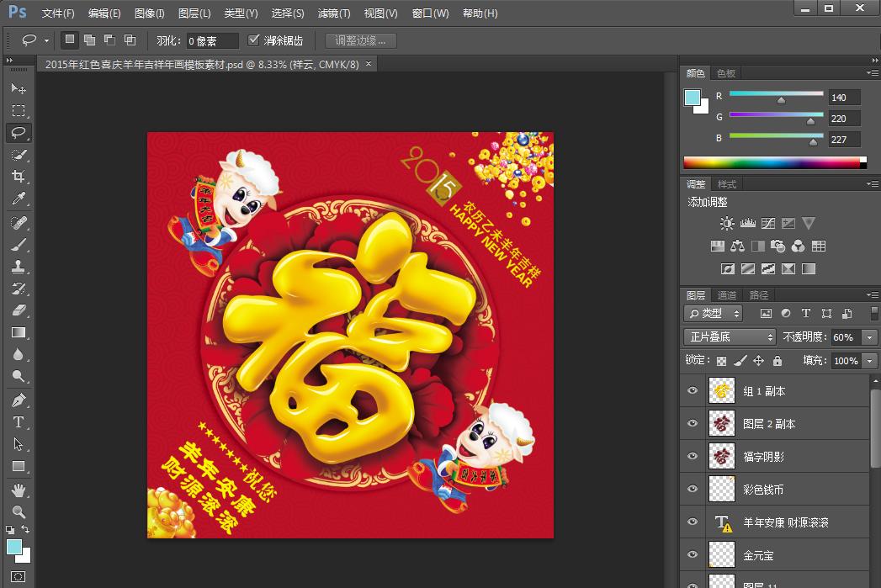Image resolution: width=881 pixels, height=588 pixels.
Task: Select the Pen tool
Action: tap(19, 400)
